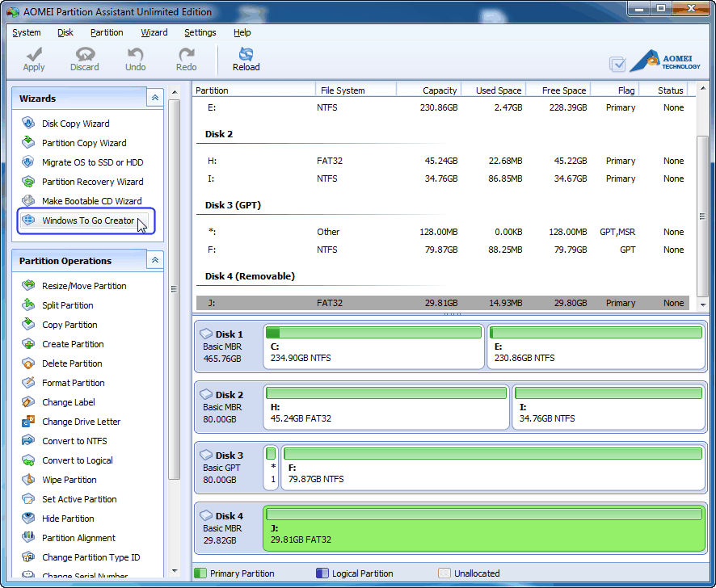Open the Partition menu
The width and height of the screenshot is (716, 588).
(x=107, y=32)
